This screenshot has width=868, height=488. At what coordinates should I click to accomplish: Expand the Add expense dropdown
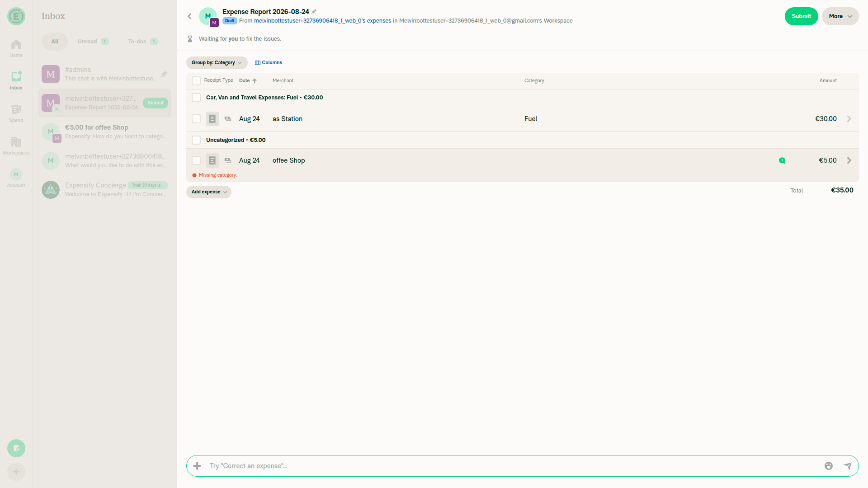209,192
